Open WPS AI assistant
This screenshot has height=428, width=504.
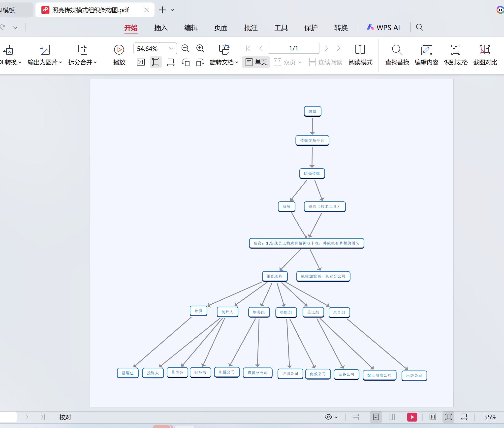[x=383, y=28]
